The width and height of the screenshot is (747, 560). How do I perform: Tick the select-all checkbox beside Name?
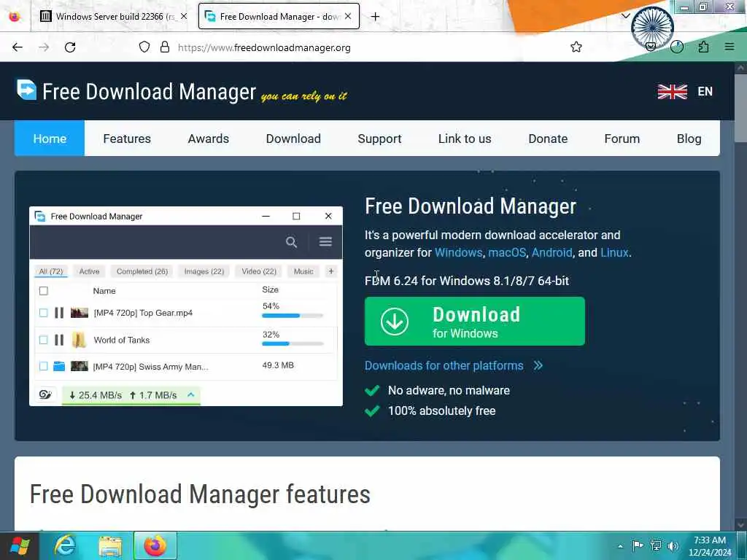[x=43, y=290]
